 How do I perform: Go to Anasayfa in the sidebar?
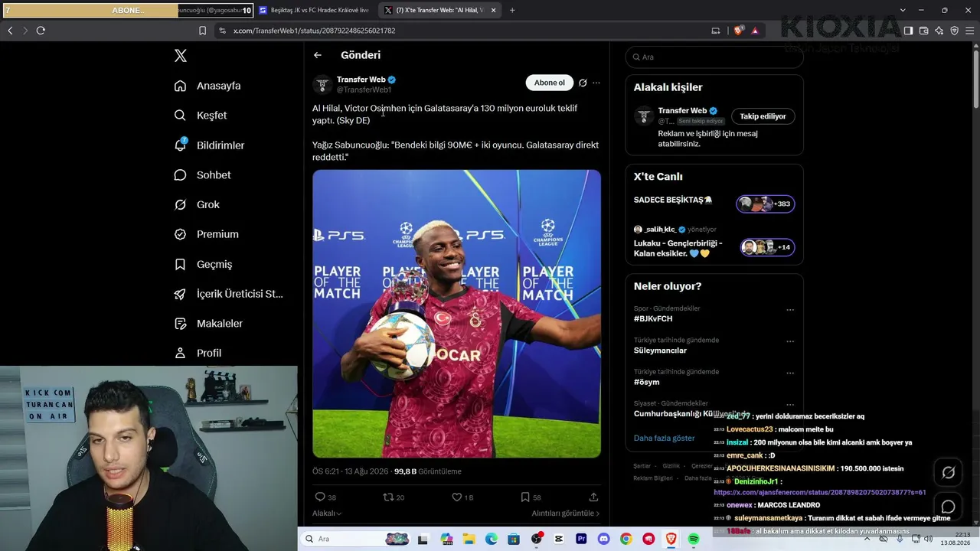click(207, 86)
